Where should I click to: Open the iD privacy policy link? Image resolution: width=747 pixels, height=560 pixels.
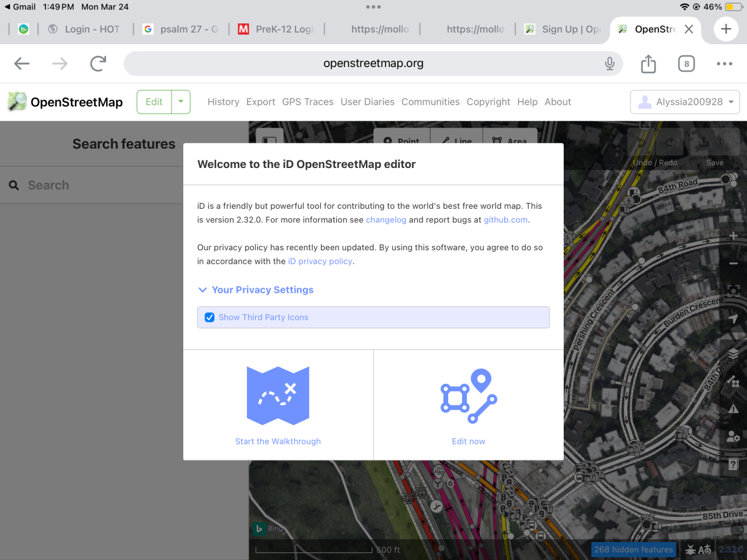point(320,261)
